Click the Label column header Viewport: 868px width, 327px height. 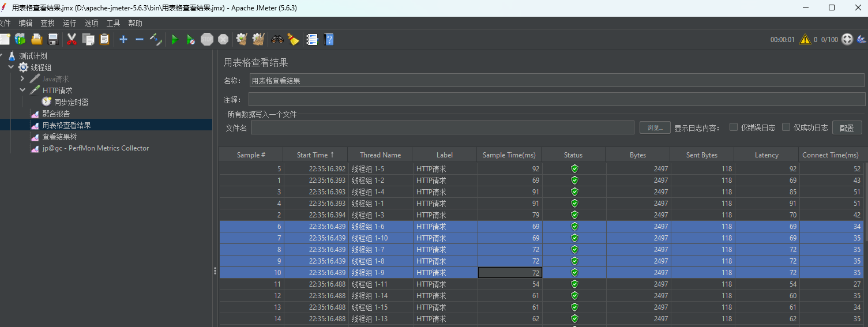[x=445, y=155]
